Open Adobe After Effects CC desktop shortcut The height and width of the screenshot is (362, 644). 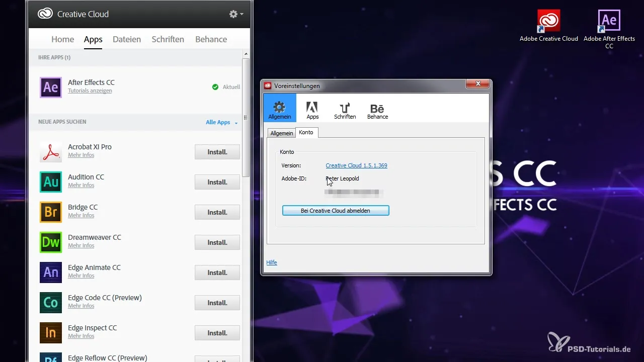click(609, 29)
